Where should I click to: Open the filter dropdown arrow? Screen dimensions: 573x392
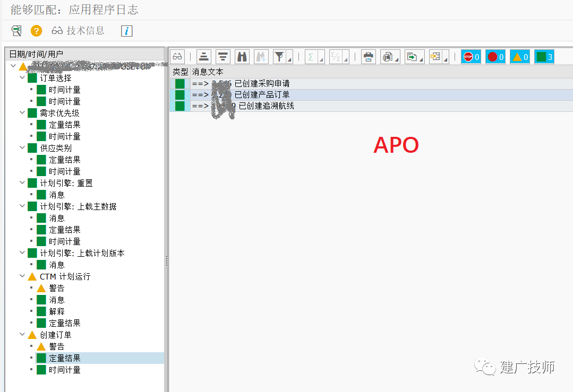click(289, 57)
